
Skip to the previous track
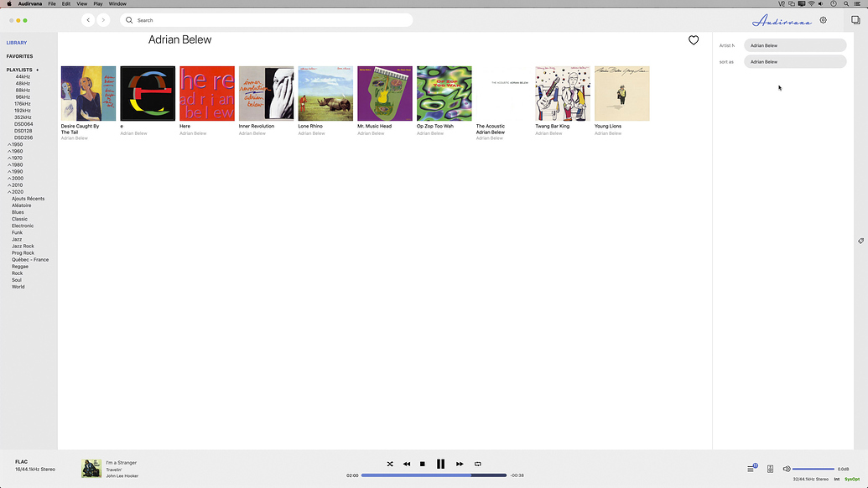(406, 465)
